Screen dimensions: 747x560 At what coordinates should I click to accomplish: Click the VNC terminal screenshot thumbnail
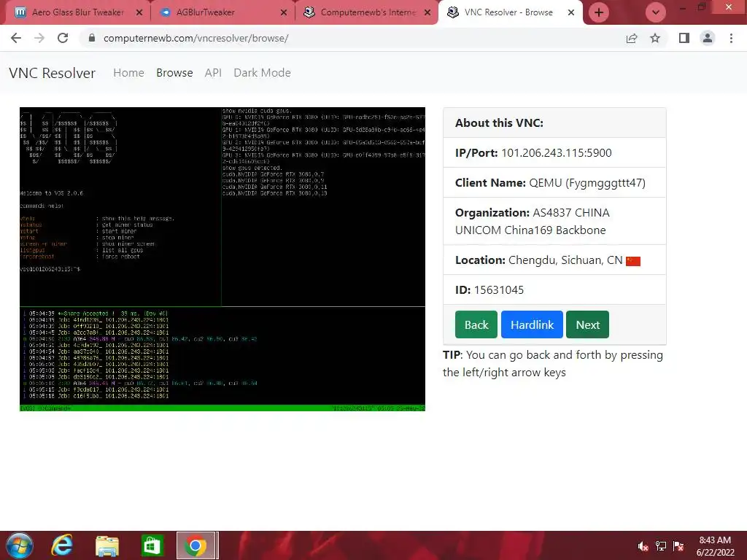click(222, 259)
